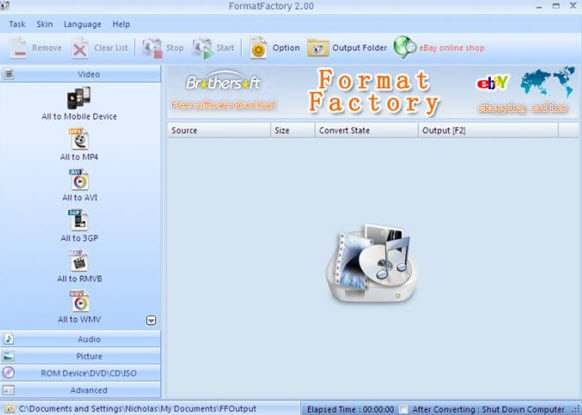
Task: Collapse the Video category panel
Action: pyautogui.click(x=81, y=74)
